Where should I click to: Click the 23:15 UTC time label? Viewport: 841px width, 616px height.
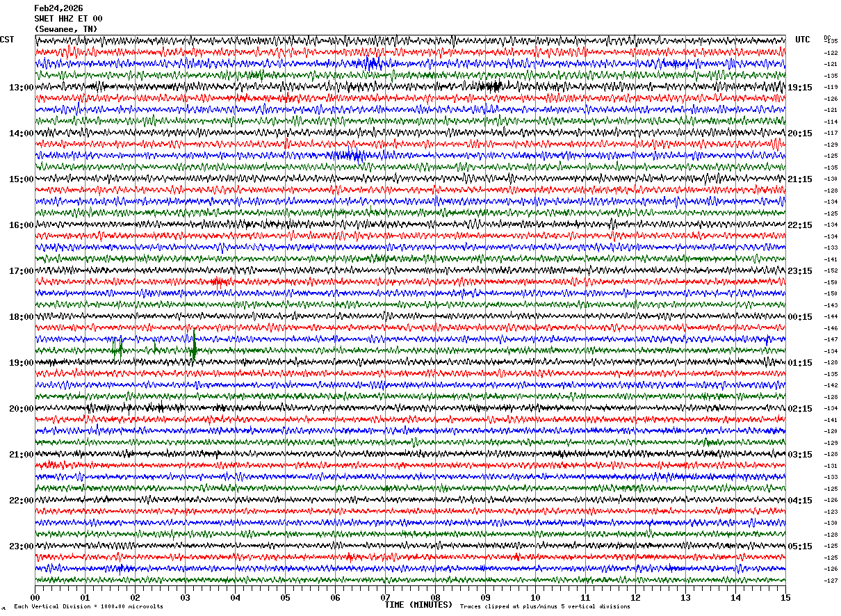[x=800, y=271]
